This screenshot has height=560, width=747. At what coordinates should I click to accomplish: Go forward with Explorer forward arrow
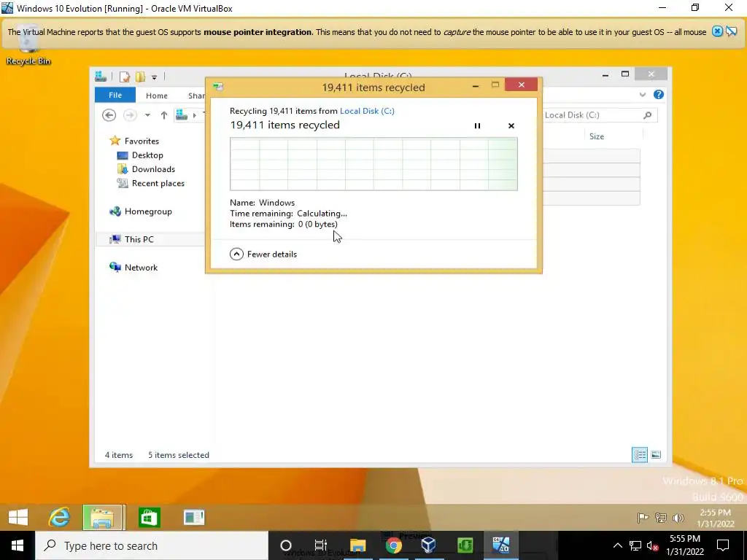130,115
